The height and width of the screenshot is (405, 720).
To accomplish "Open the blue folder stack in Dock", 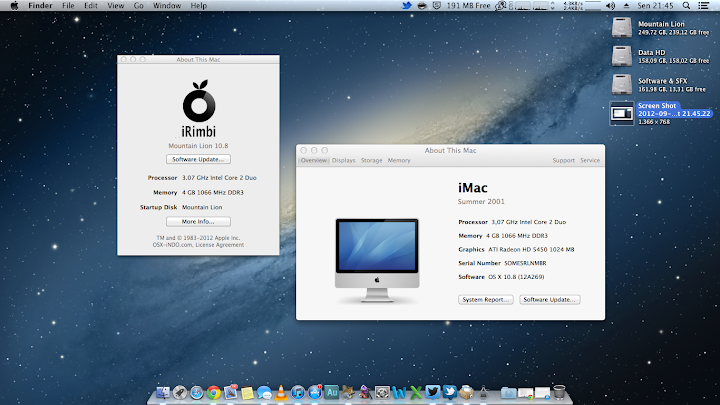I will 508,393.
